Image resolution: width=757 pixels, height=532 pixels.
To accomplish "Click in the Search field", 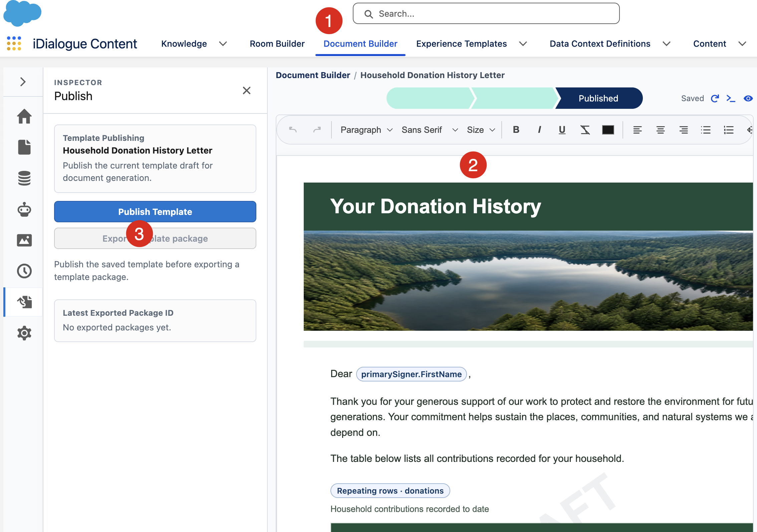I will click(x=486, y=13).
